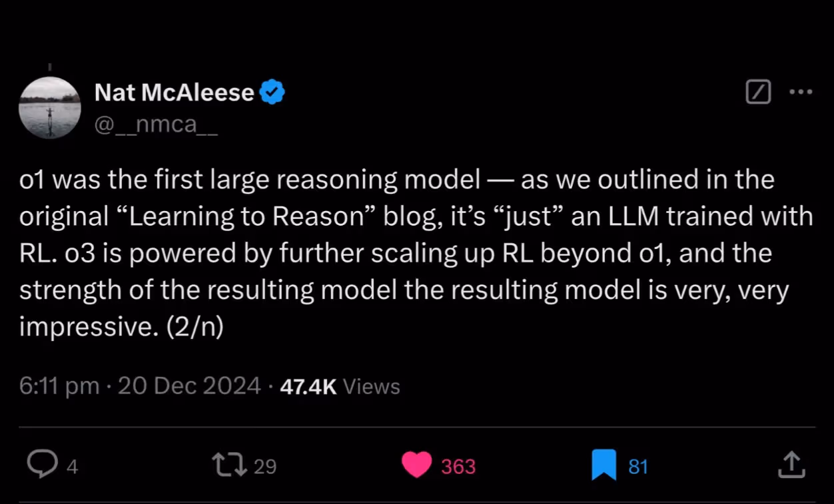
Task: Open the @__nmca__ handle link
Action: coord(156,124)
